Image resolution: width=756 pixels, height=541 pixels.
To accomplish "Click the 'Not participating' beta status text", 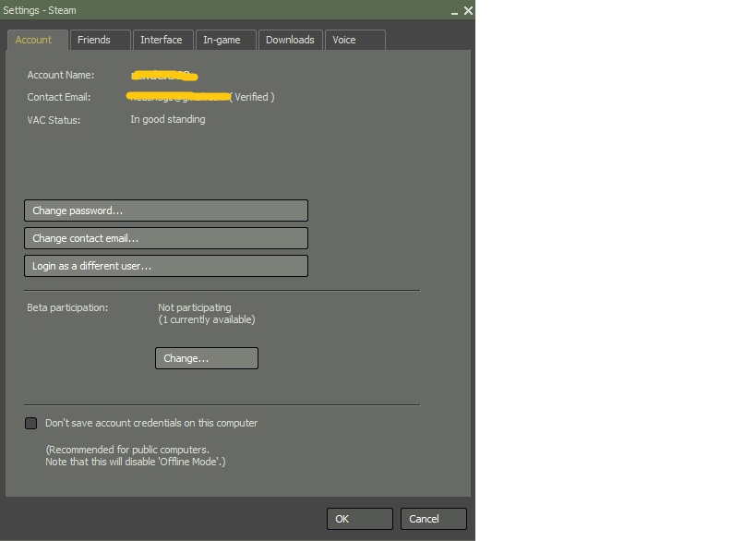I will pos(195,307).
